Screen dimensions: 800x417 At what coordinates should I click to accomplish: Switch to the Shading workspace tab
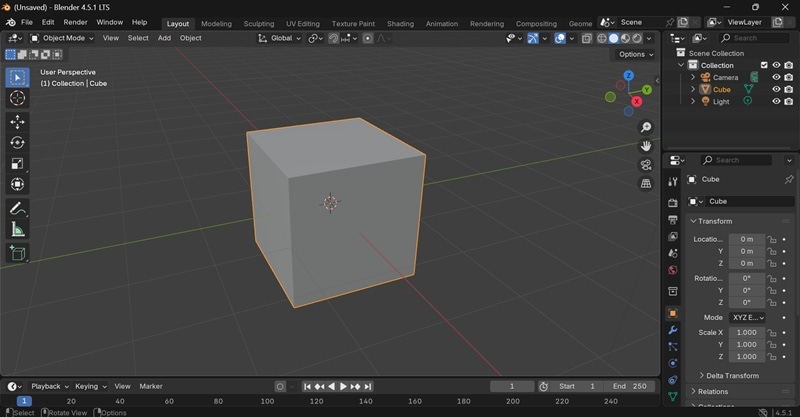[400, 23]
